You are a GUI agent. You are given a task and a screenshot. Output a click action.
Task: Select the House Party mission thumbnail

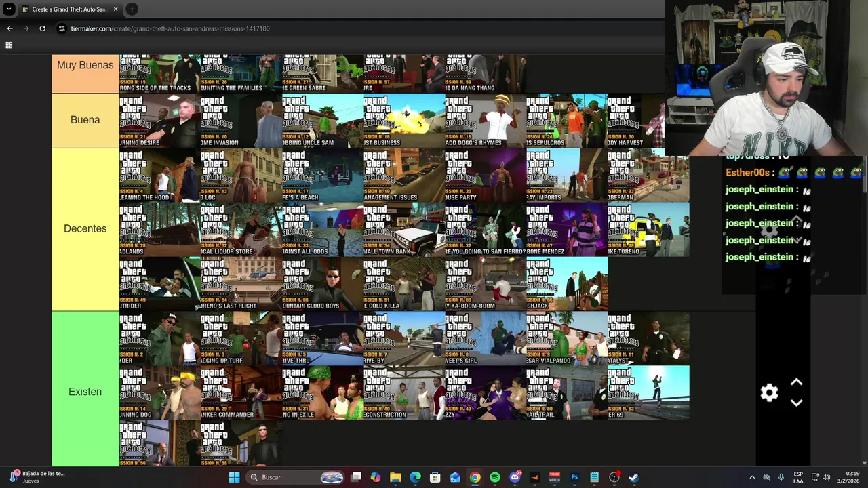(x=486, y=175)
